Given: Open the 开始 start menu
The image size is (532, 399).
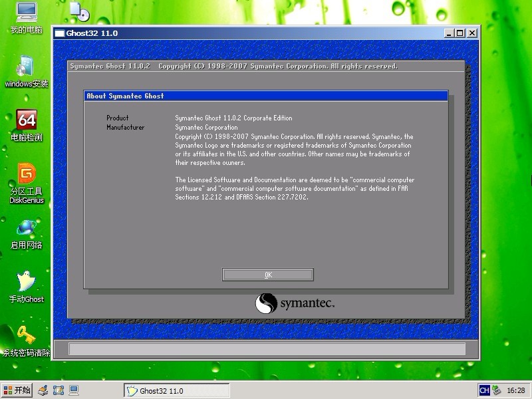Looking at the screenshot, I should [17, 390].
